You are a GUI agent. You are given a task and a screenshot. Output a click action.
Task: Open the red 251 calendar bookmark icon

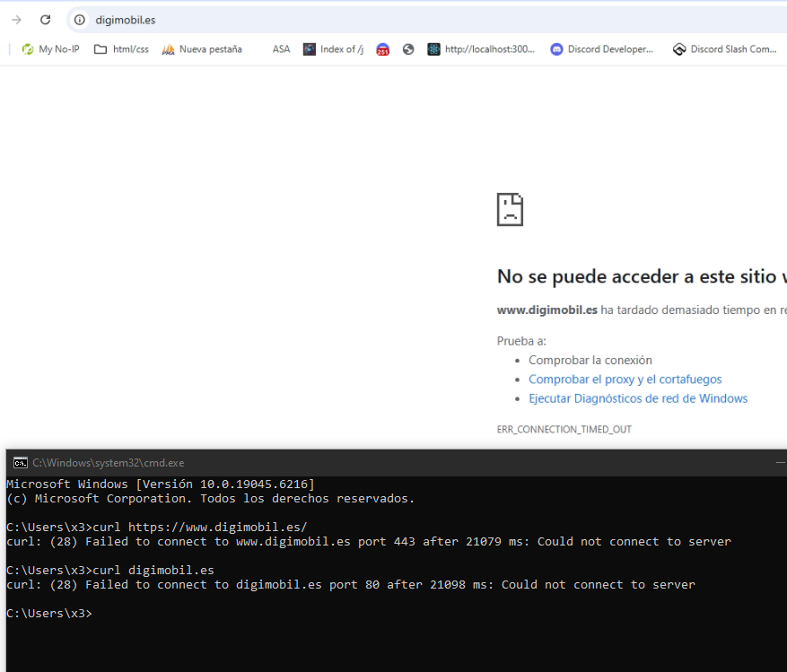click(x=382, y=49)
